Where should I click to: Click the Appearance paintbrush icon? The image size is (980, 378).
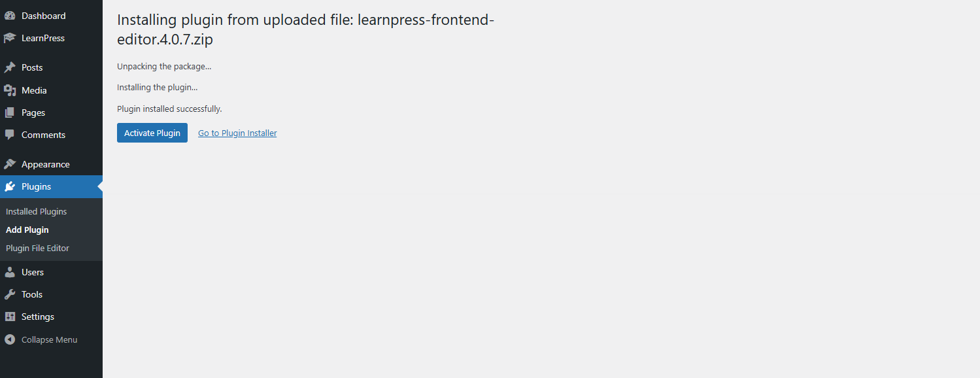pos(10,164)
